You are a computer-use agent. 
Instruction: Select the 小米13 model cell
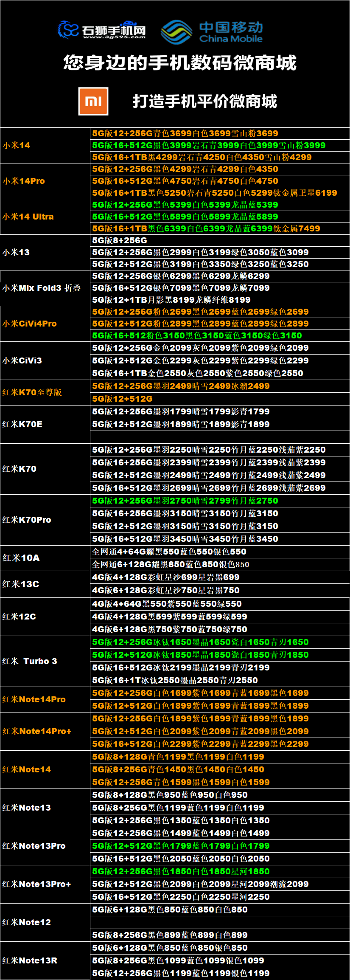click(45, 252)
